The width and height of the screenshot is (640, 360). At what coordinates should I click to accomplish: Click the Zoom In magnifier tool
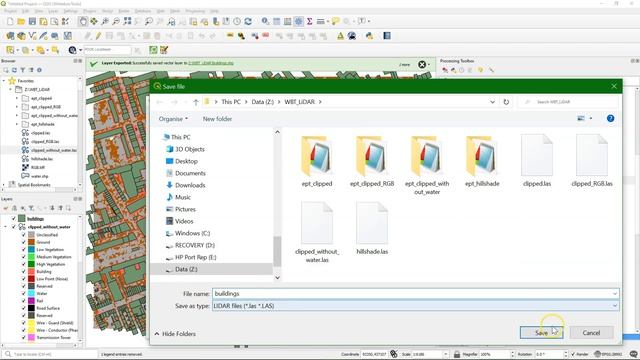coord(105,21)
